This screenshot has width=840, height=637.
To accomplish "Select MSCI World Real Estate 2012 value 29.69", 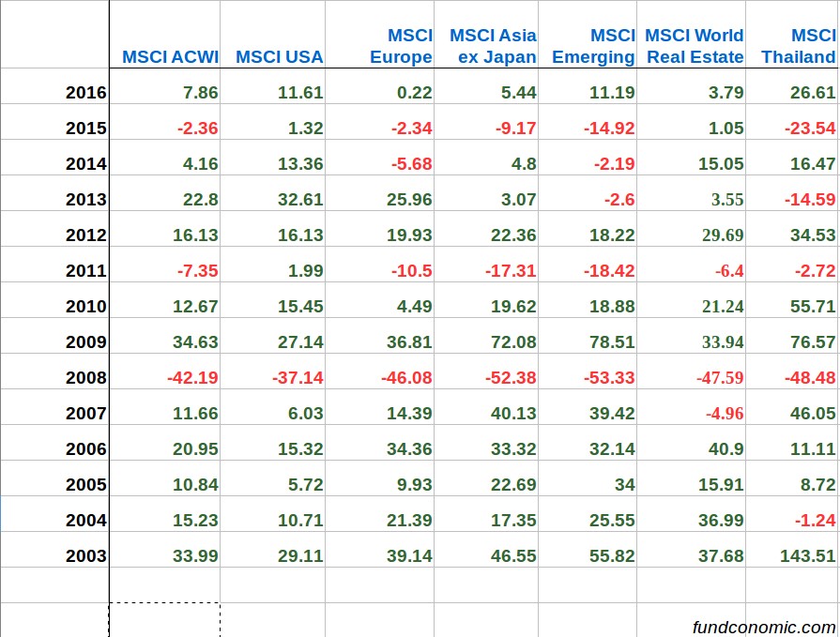I will pos(722,235).
